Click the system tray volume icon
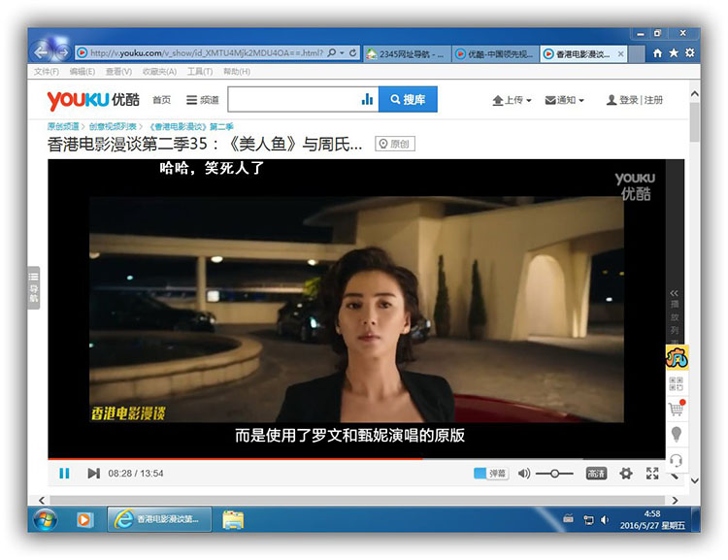The height and width of the screenshot is (560, 728). [x=605, y=520]
